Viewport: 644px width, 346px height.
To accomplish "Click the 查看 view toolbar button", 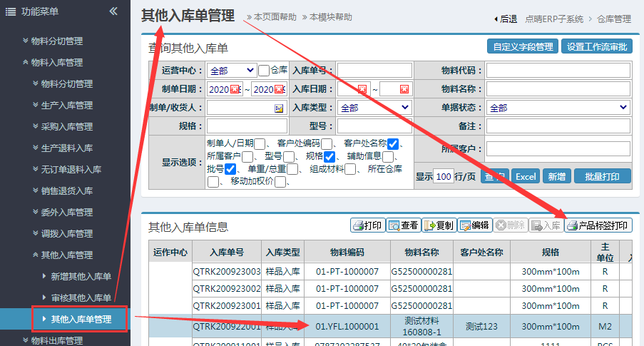I will coord(404,225).
